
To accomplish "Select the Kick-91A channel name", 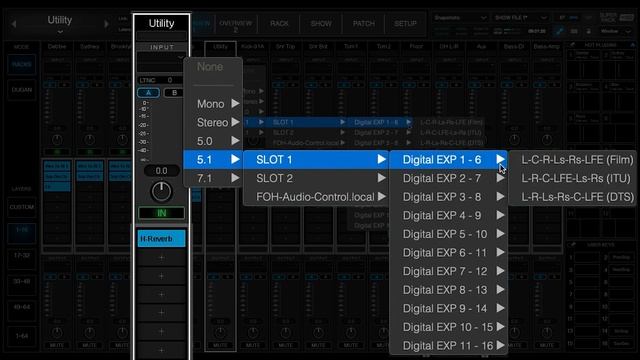I will [253, 47].
